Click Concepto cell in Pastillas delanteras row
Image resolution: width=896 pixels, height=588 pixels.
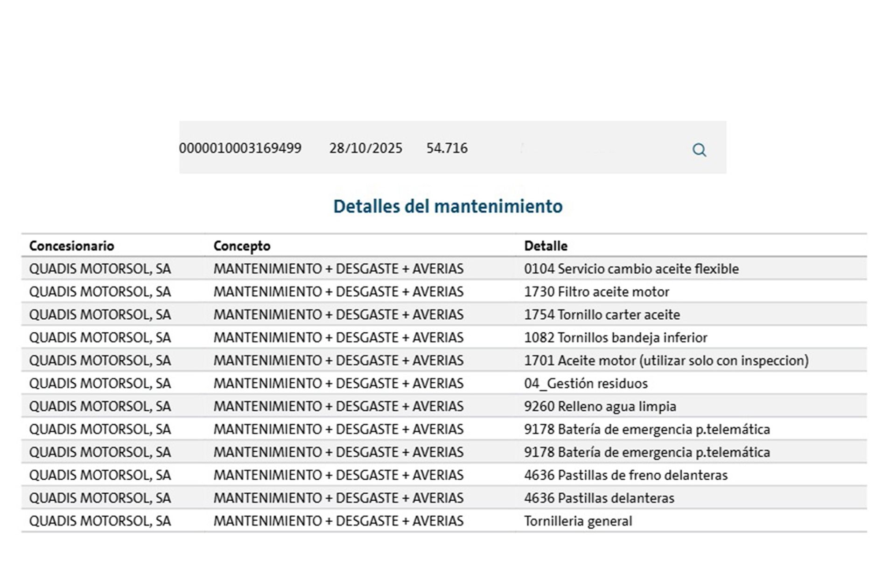338,498
